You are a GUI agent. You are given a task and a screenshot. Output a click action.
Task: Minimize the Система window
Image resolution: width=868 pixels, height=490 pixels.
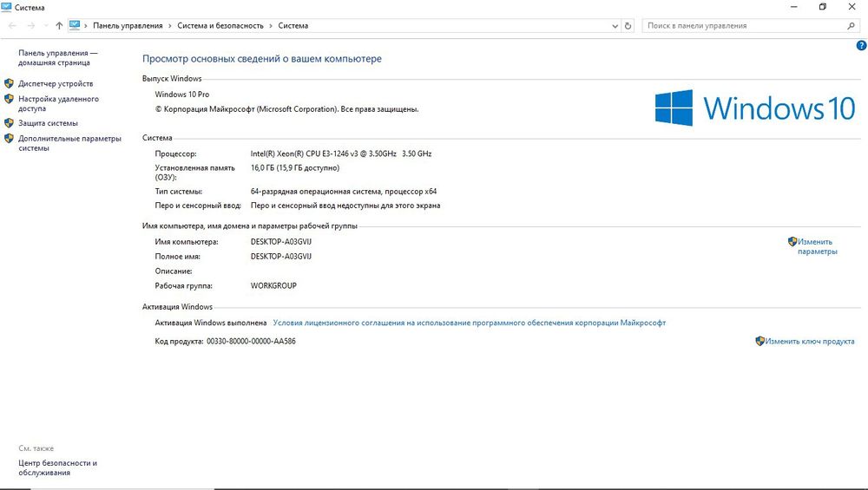pyautogui.click(x=794, y=7)
